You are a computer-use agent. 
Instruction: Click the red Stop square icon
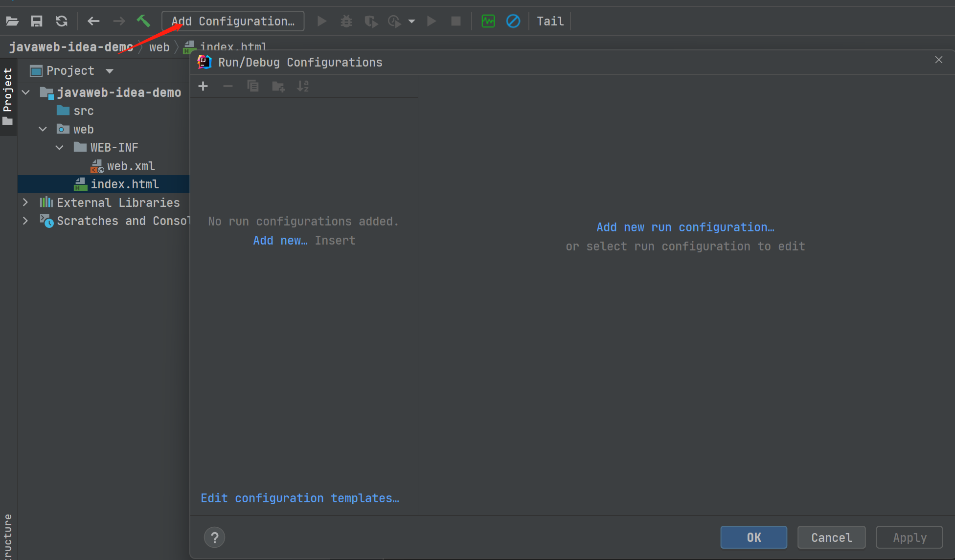(456, 21)
